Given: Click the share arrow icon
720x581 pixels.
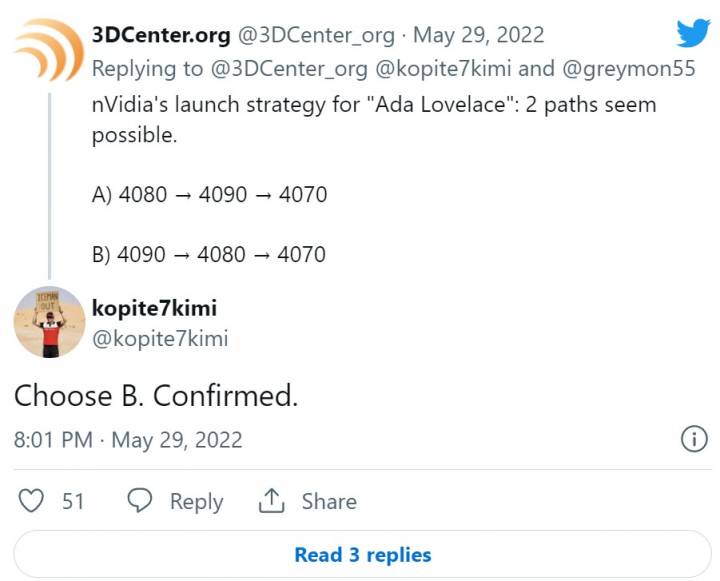Looking at the screenshot, I should tap(271, 501).
